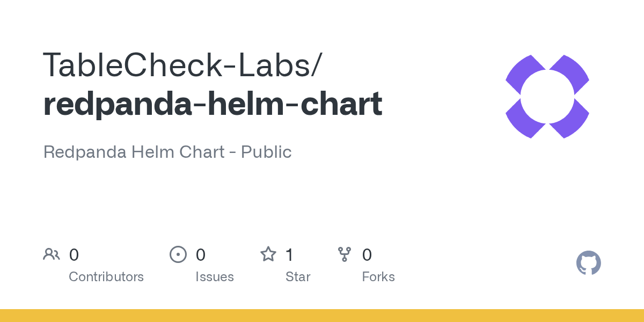Click the Issues circle icon
644x322 pixels.
pyautogui.click(x=178, y=254)
